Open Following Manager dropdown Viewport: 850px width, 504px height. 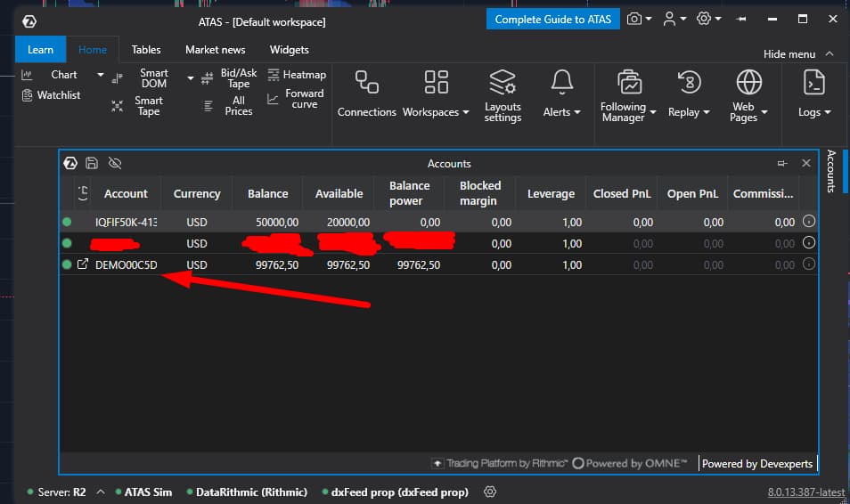point(628,95)
